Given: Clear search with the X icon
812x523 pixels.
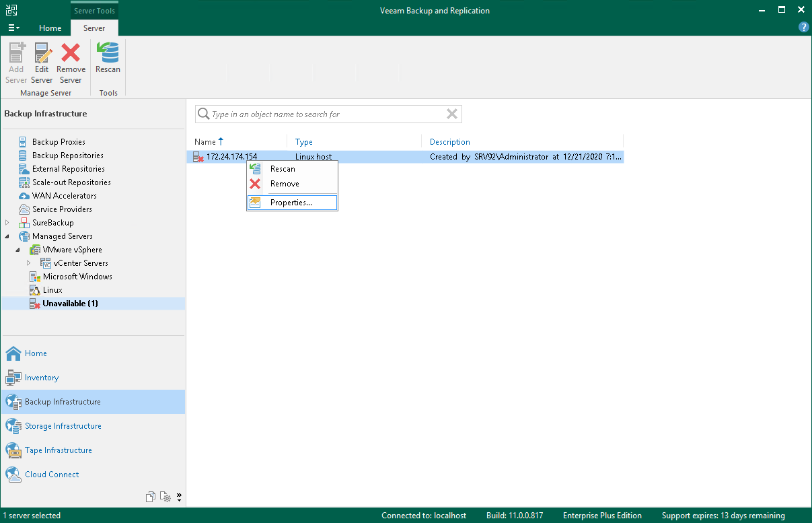Looking at the screenshot, I should (x=452, y=114).
